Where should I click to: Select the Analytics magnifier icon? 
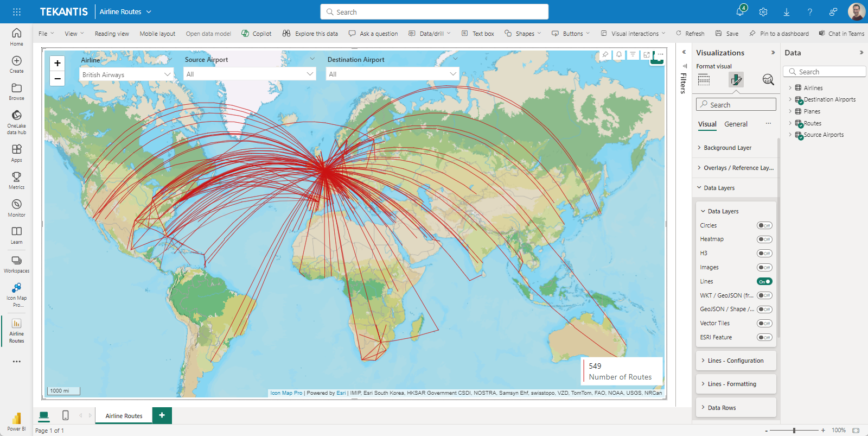pyautogui.click(x=768, y=80)
